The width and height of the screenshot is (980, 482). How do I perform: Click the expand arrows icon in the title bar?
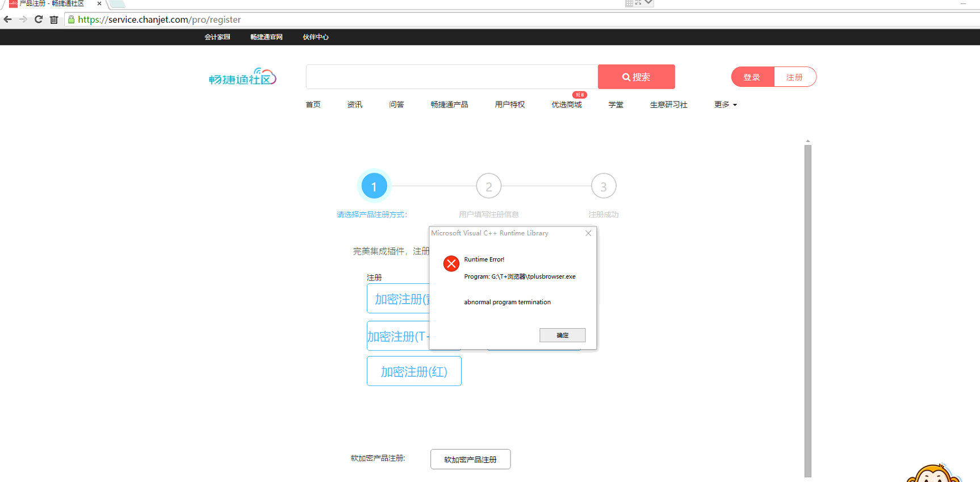click(x=638, y=3)
